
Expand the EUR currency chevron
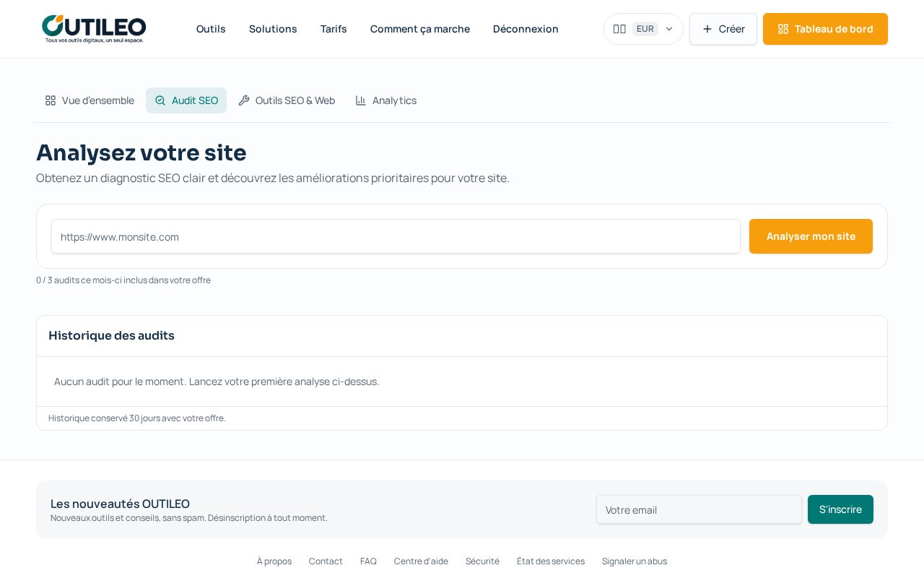coord(669,29)
